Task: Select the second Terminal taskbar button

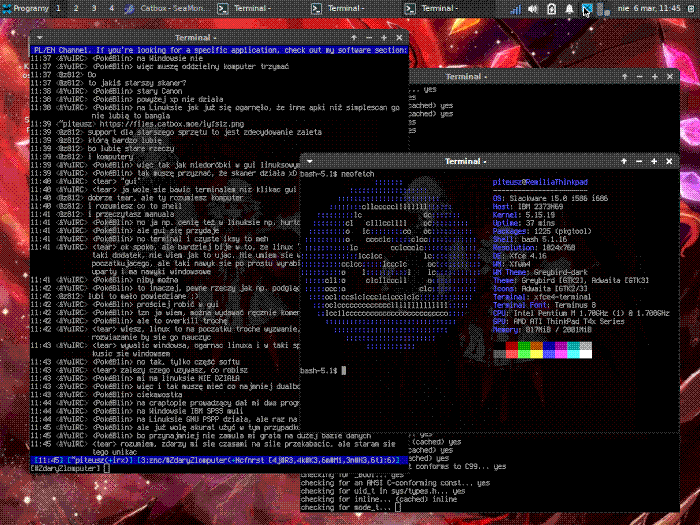Action: (x=354, y=8)
